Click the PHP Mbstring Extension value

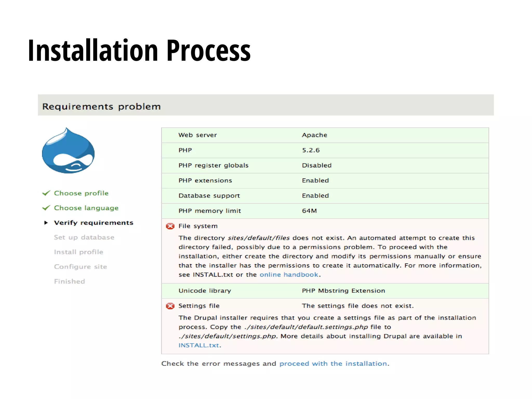343,291
